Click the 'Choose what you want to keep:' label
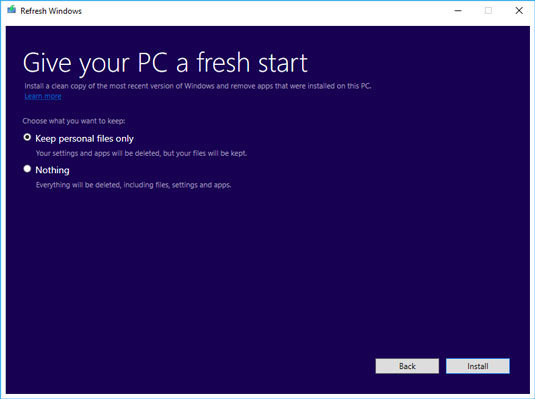 [x=74, y=121]
